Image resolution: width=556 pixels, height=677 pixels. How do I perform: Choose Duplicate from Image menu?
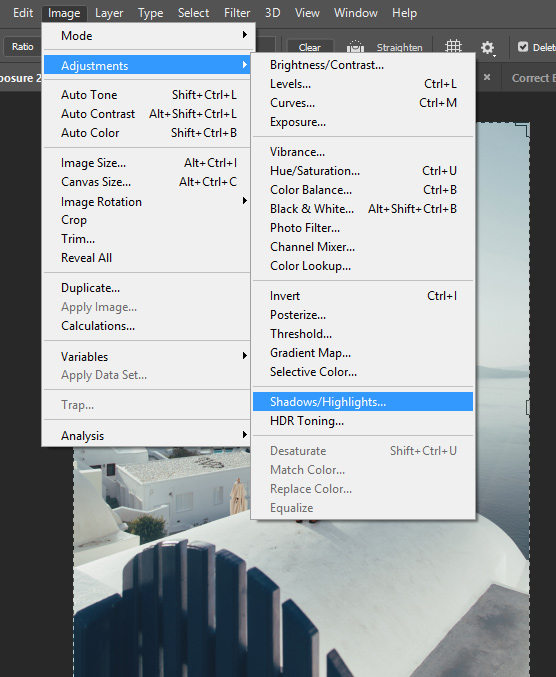pyautogui.click(x=147, y=288)
